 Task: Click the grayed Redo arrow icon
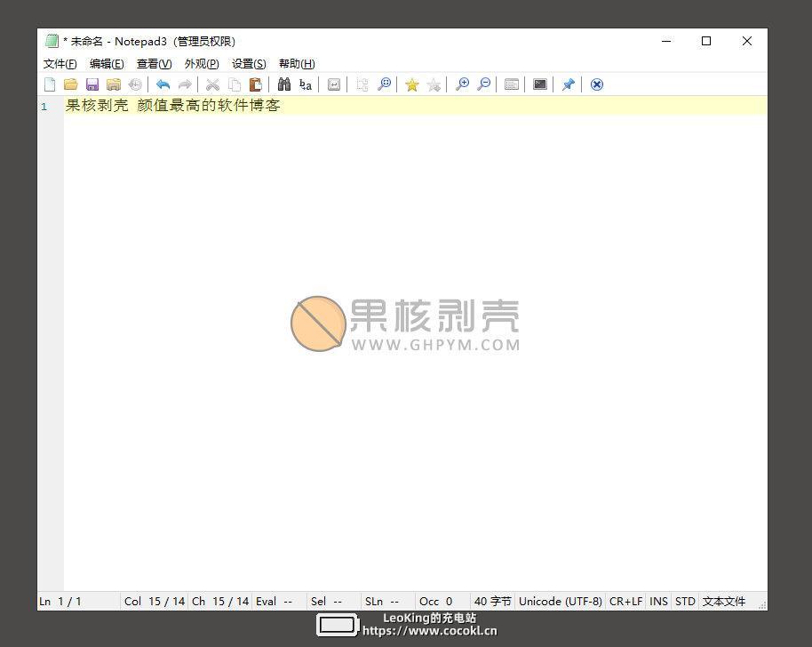tap(185, 84)
